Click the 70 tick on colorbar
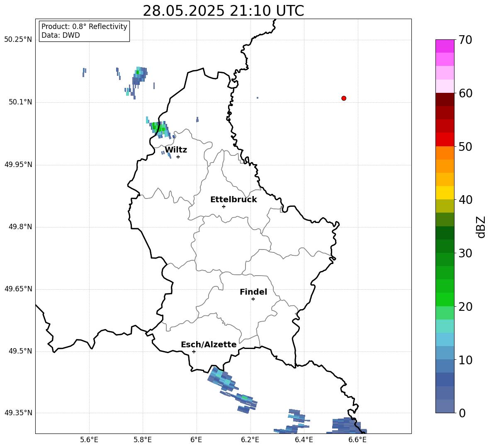Screen dimensions: 491x448 [465, 40]
